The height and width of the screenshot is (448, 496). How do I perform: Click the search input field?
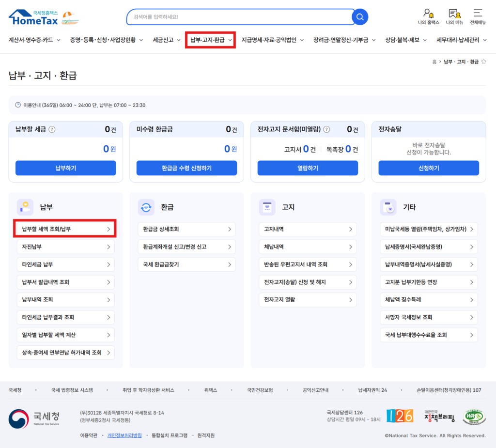pos(240,17)
